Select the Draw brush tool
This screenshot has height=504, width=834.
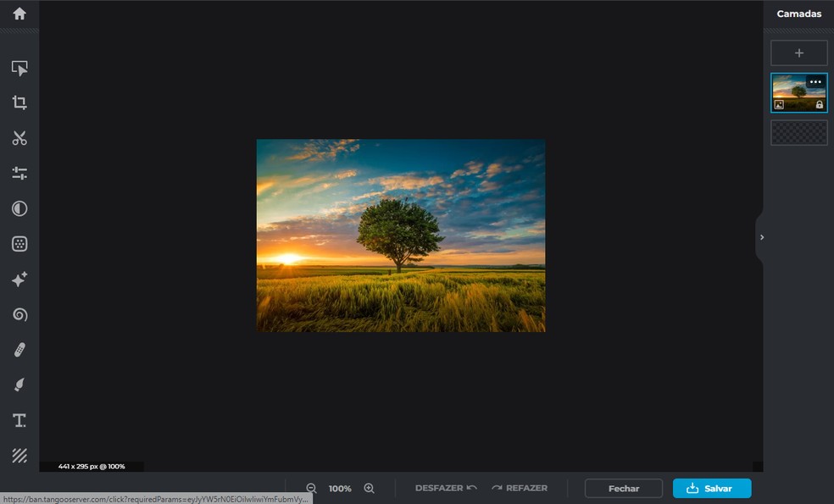[x=19, y=385]
